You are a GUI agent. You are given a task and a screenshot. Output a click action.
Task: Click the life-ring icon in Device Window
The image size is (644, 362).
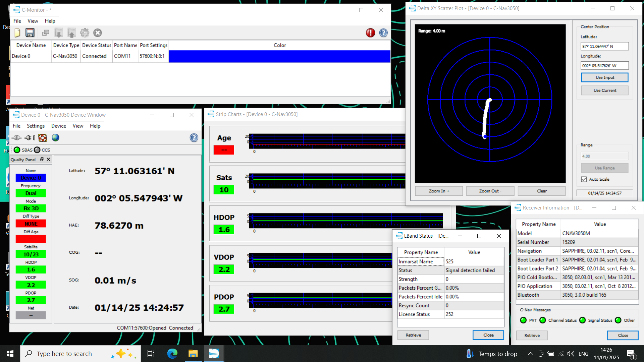[43, 138]
